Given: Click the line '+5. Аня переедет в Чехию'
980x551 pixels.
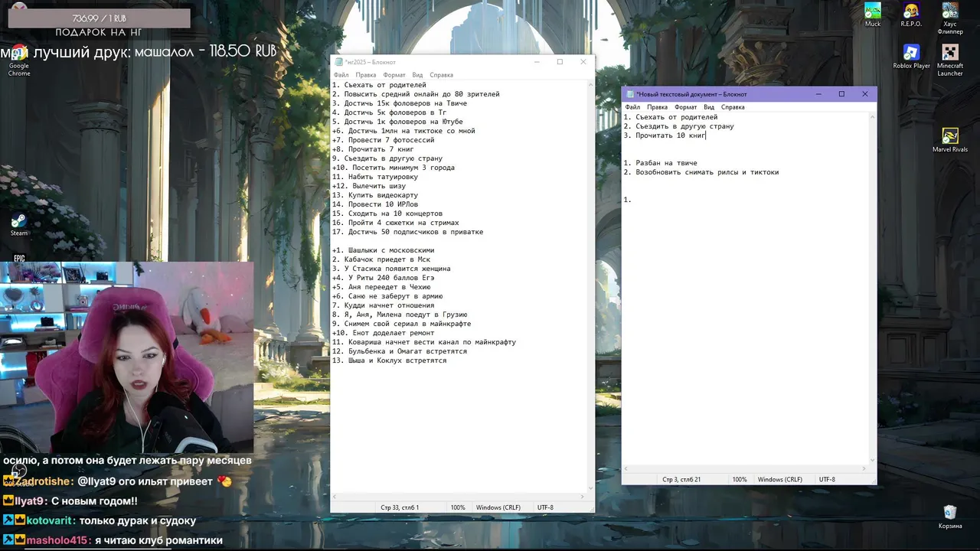Looking at the screenshot, I should [381, 287].
